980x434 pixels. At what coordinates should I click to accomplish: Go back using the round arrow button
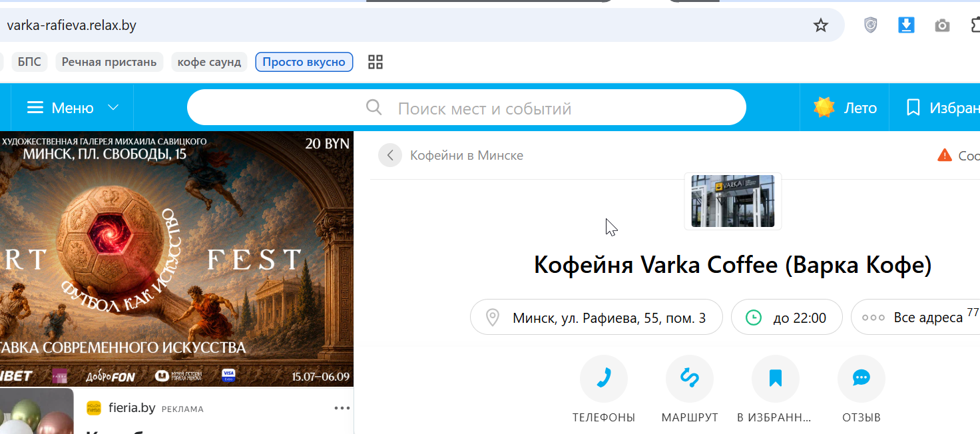tap(390, 156)
